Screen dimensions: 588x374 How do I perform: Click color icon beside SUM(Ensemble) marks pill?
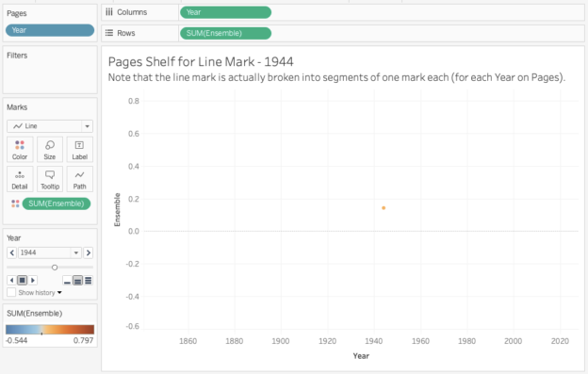[x=15, y=203]
